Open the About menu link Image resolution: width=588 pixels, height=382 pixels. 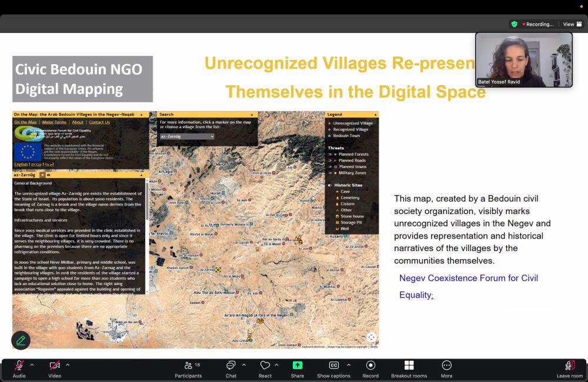coord(78,122)
